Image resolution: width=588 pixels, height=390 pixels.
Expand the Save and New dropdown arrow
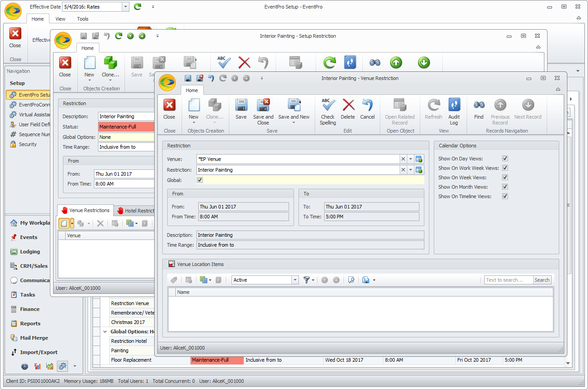[294, 123]
